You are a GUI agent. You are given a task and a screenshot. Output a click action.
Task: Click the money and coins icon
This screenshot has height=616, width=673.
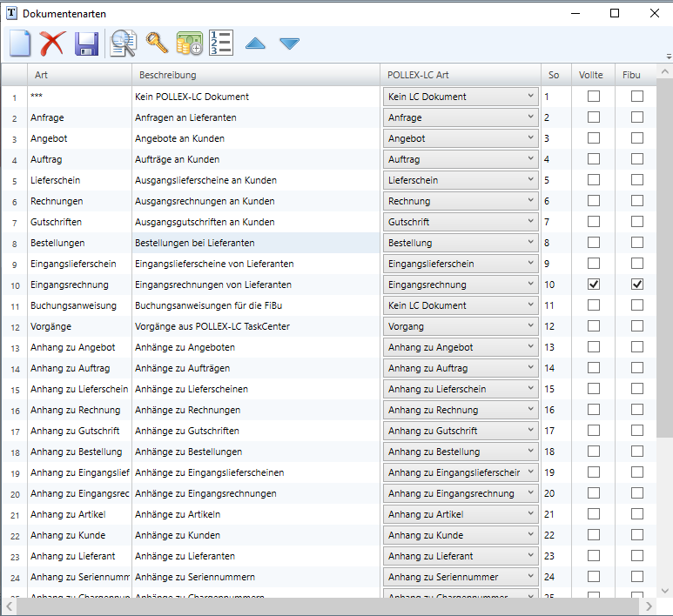[x=190, y=44]
